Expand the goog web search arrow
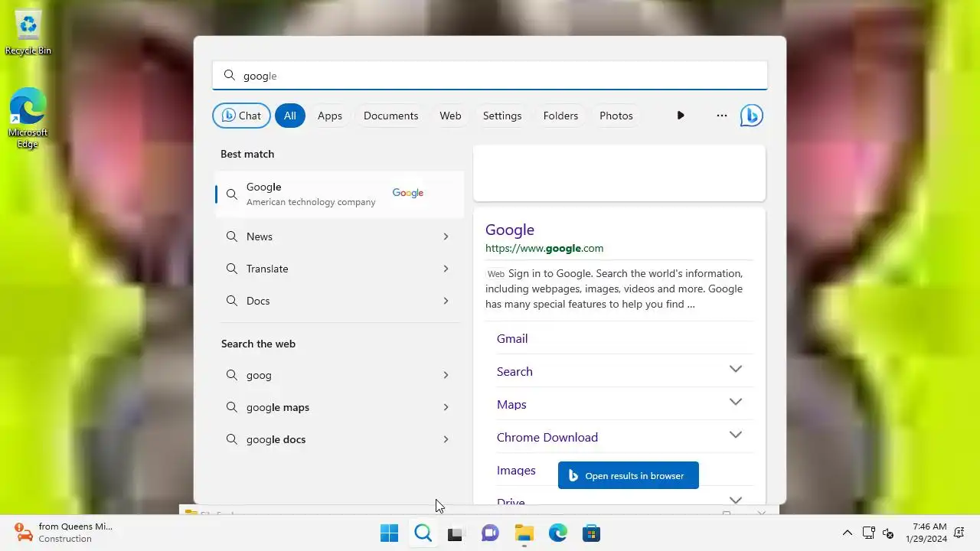The height and width of the screenshot is (551, 980). click(446, 375)
